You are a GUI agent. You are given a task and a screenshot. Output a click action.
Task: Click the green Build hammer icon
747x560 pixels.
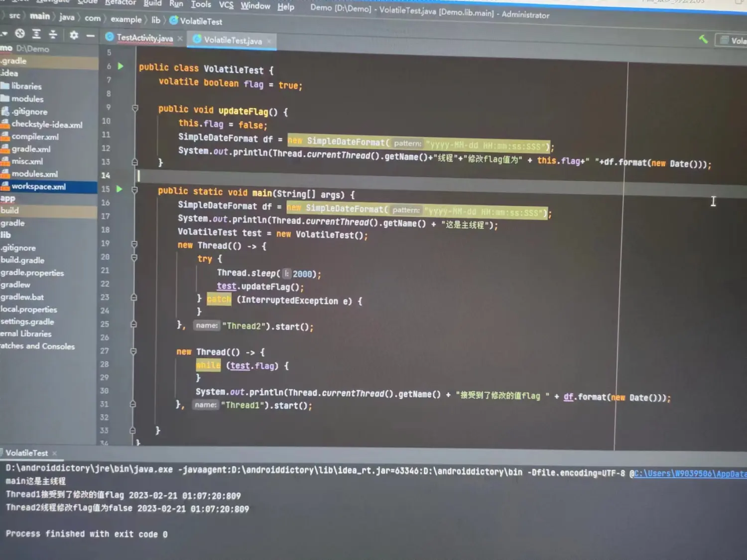703,39
